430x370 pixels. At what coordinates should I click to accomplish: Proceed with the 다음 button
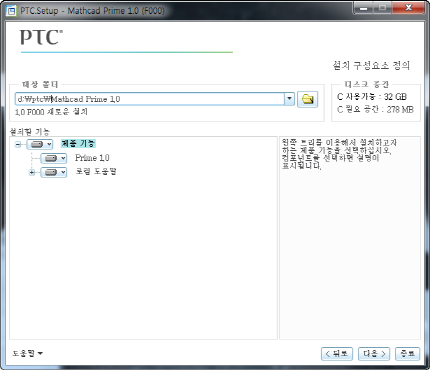click(x=374, y=354)
